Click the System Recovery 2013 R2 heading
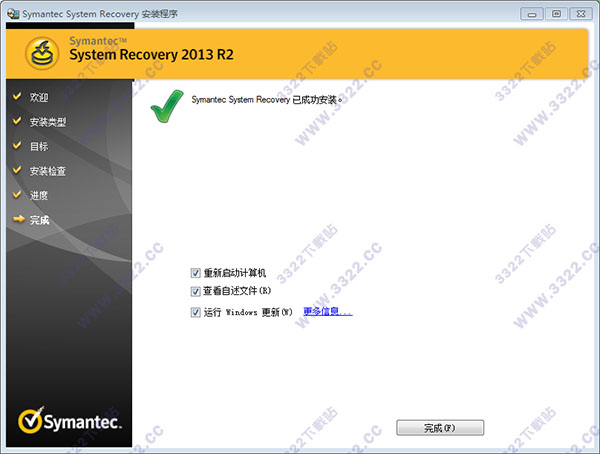Screen dimensions: 600x454 151,54
